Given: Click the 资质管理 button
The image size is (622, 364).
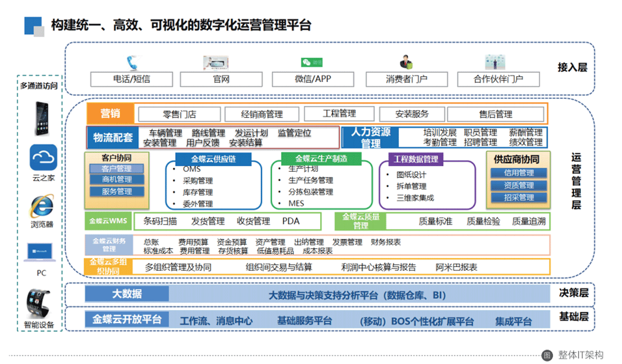Looking at the screenshot, I should pyautogui.click(x=519, y=186).
